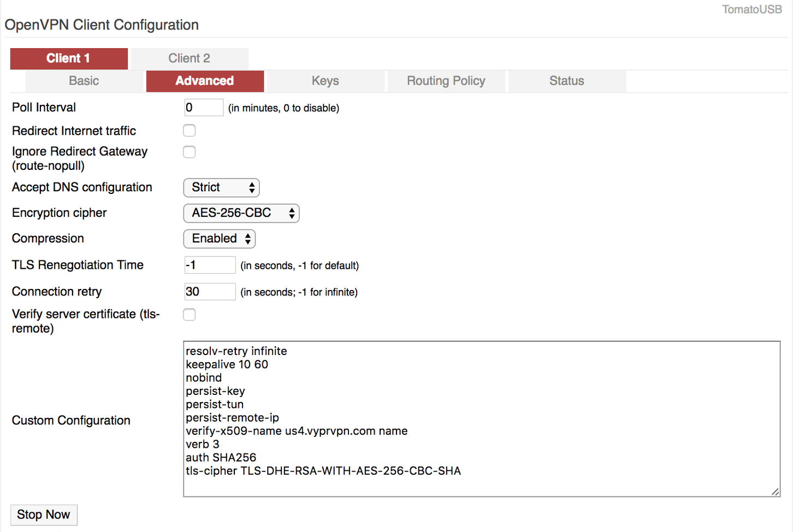Click the Poll Interval input field

[x=204, y=108]
